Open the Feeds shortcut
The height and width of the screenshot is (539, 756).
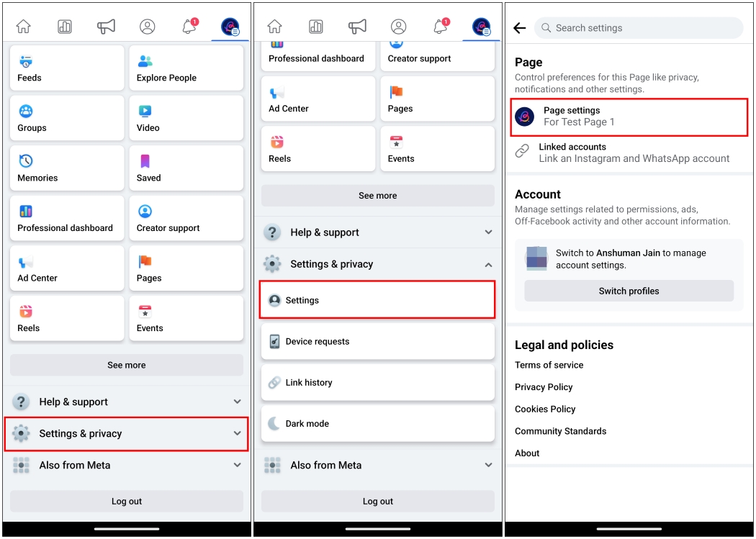click(67, 68)
